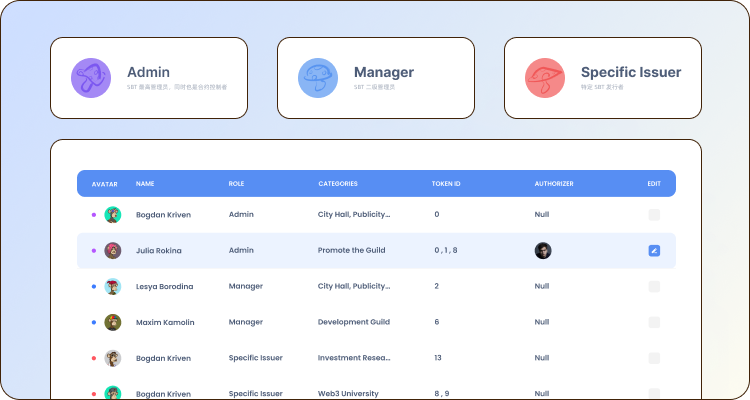Click the red Specific Issuer mushroom icon
Screen dimensions: 750x400
coord(545,78)
